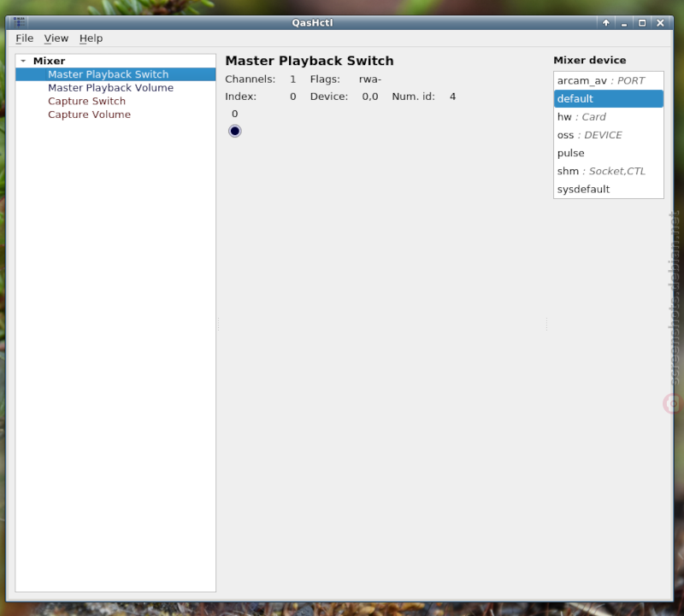This screenshot has height=616, width=684.
Task: Click the Num. id value 4
Action: [x=453, y=97]
